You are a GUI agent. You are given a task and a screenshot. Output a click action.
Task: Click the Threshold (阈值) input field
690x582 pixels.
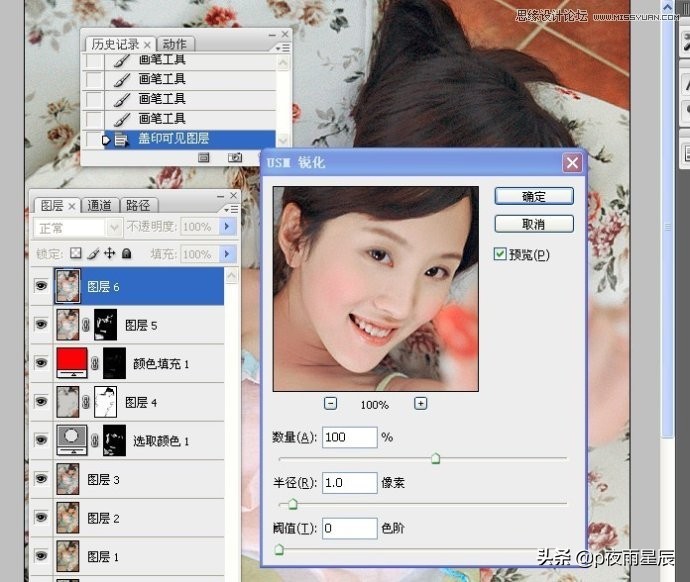point(349,528)
